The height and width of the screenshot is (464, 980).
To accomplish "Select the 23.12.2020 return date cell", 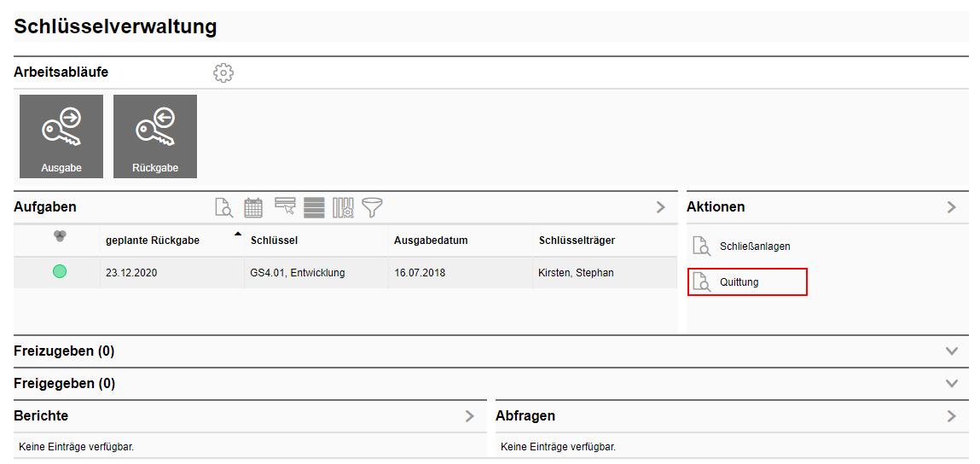I will coord(172,273).
